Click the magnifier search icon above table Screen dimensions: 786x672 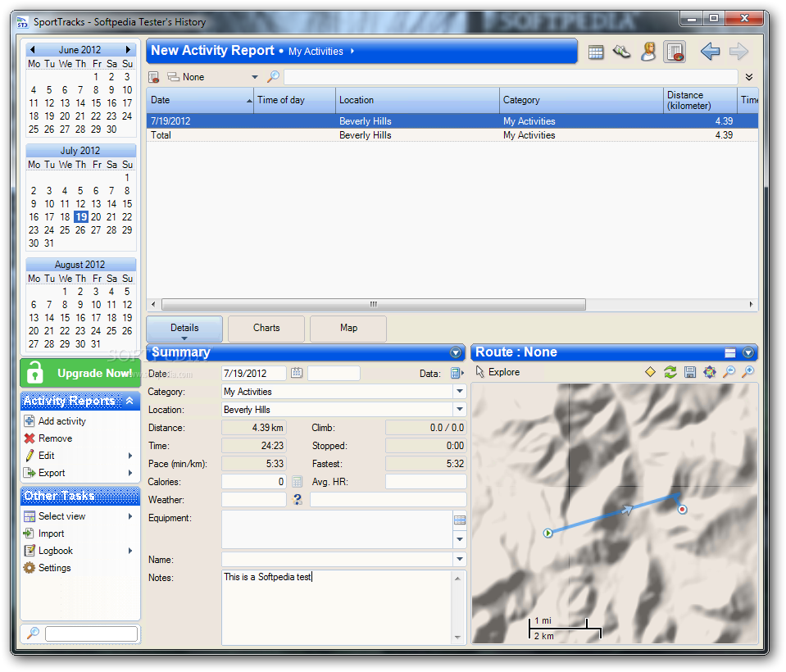coord(273,77)
